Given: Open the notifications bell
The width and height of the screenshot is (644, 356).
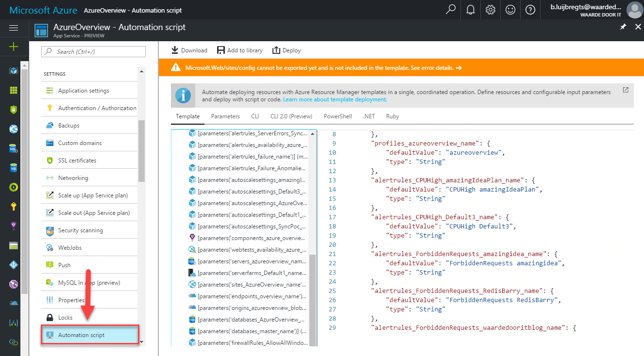Looking at the screenshot, I should [471, 10].
